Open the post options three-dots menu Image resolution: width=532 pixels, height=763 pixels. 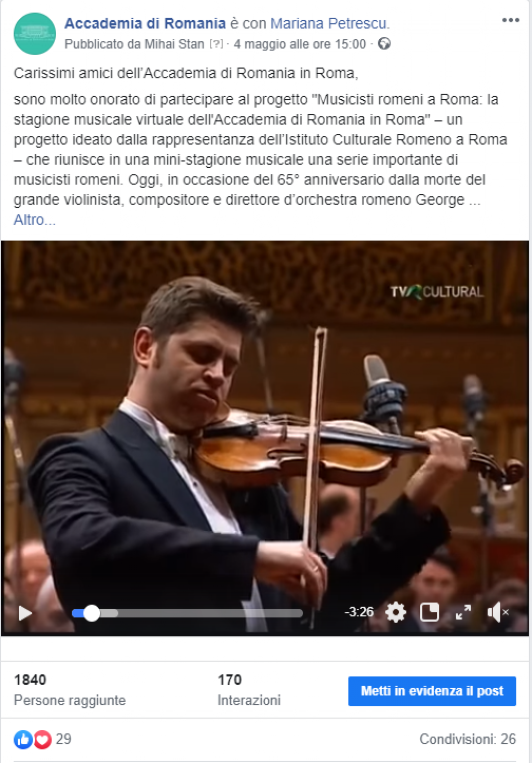pos(510,20)
